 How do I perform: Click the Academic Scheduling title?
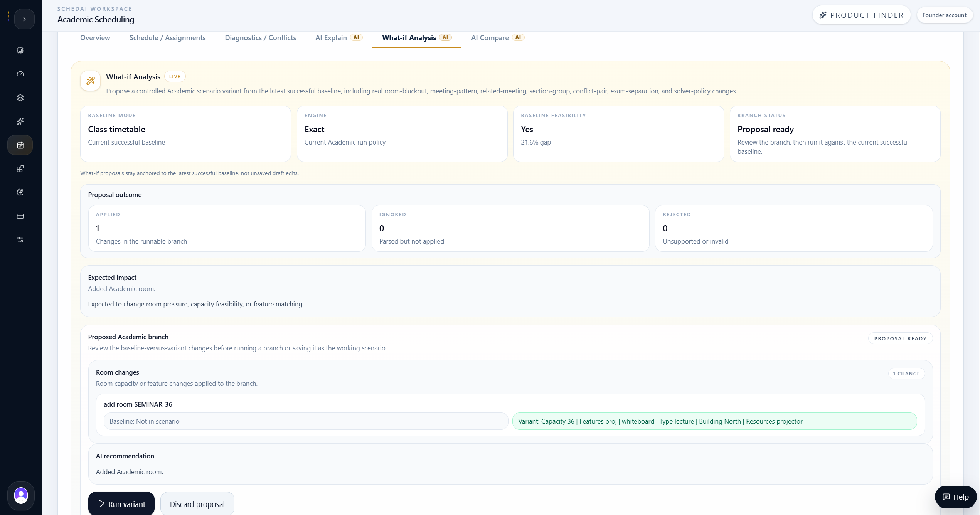(x=96, y=19)
